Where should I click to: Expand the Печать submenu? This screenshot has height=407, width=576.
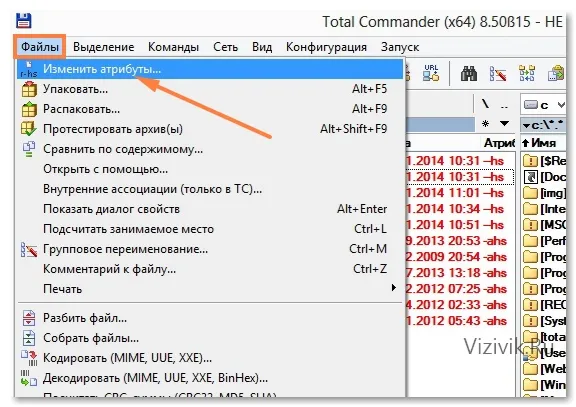210,289
